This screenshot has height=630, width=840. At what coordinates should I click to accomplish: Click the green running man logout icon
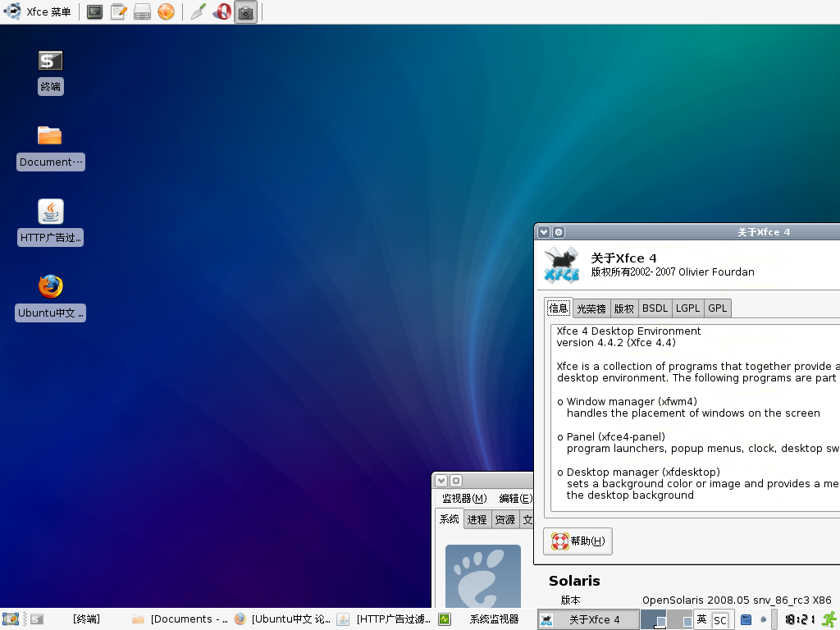click(x=830, y=619)
